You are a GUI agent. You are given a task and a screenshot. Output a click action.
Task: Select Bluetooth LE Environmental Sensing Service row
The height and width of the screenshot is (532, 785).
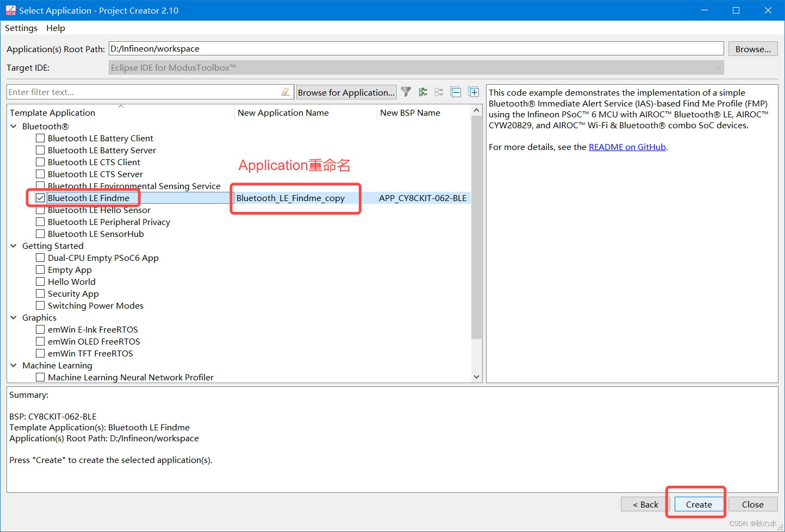(x=134, y=186)
